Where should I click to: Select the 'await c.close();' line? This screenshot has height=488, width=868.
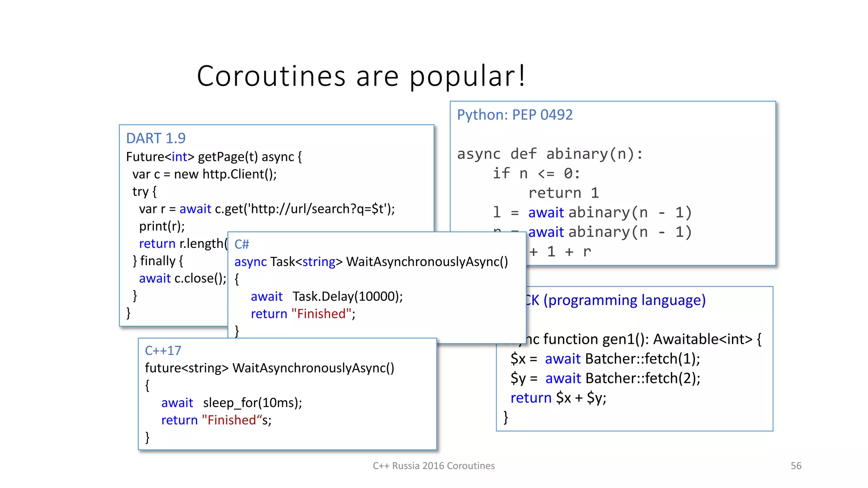(183, 278)
